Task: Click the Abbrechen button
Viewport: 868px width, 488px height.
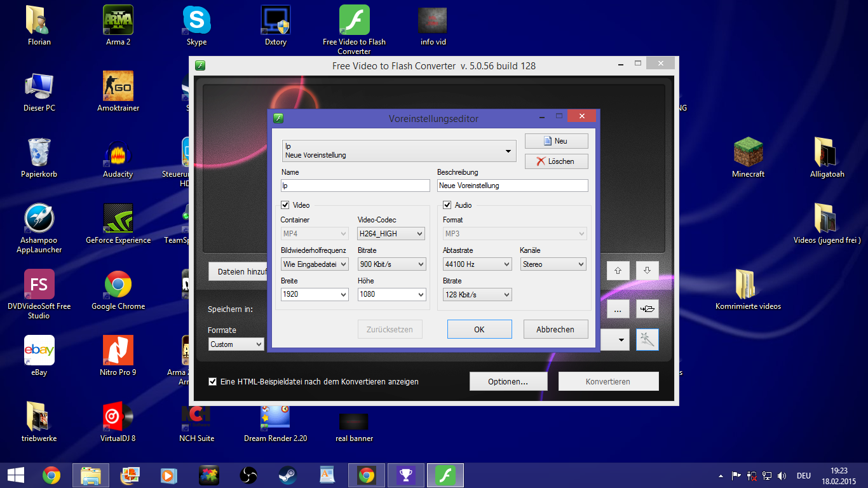Action: coord(555,329)
